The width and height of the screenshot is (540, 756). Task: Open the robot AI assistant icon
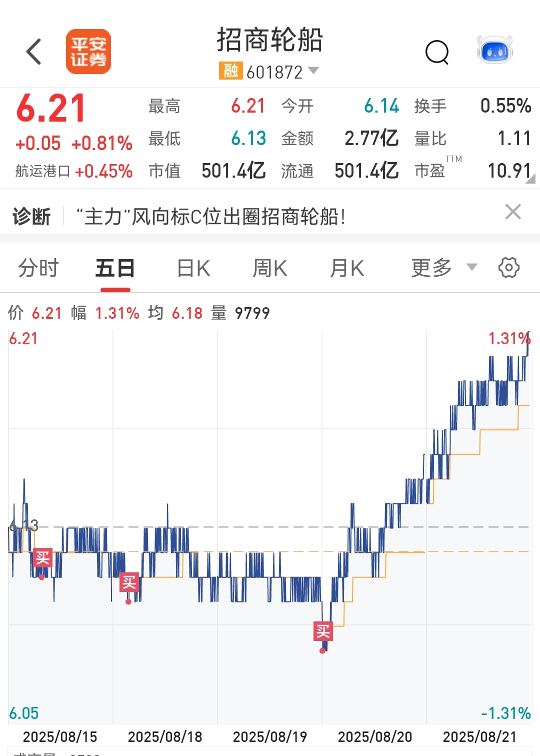pos(495,50)
